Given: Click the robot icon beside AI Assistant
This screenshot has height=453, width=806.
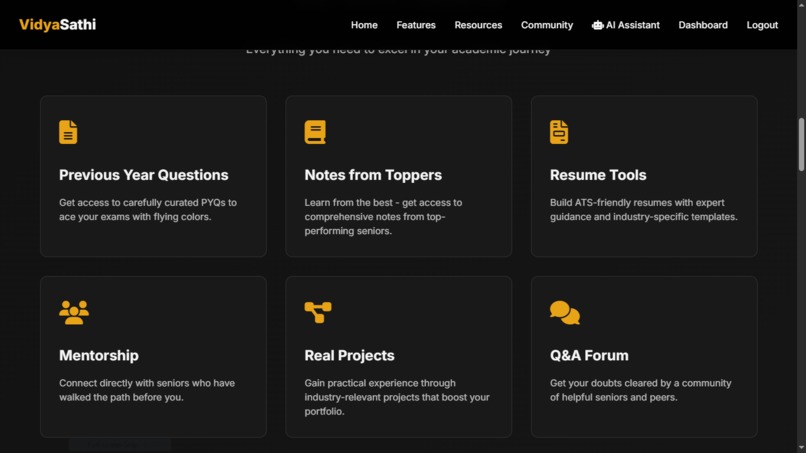Looking at the screenshot, I should [x=597, y=25].
